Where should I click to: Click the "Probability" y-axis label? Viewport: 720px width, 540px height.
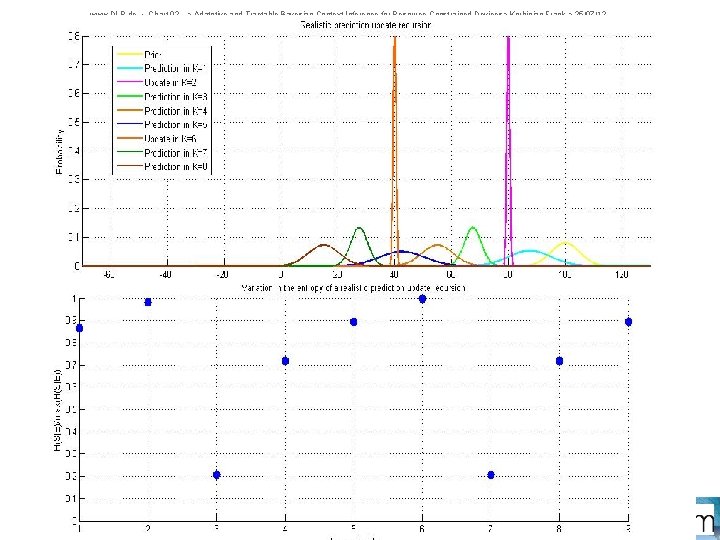59,152
